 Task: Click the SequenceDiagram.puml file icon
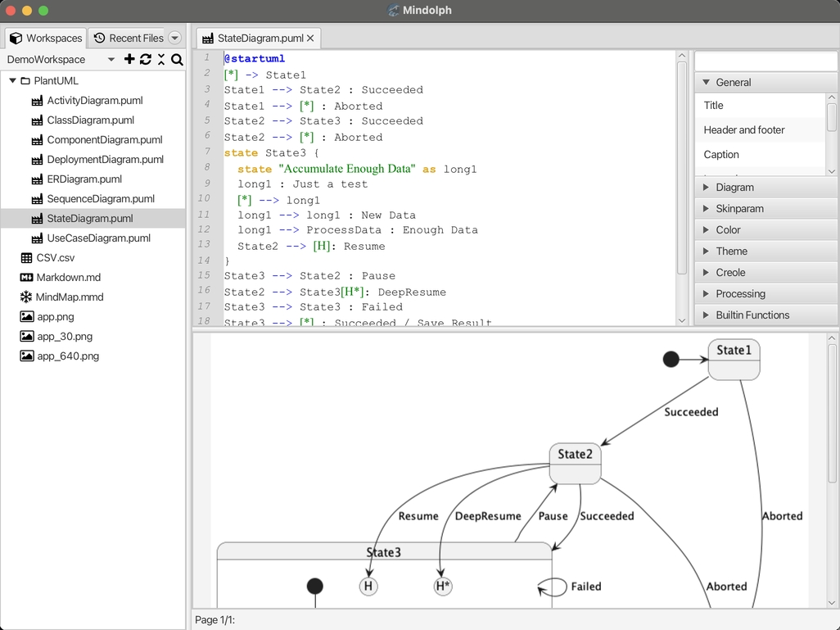pos(37,199)
